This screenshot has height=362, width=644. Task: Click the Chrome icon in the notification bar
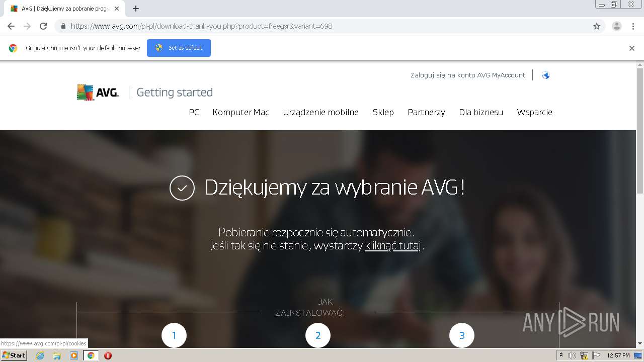pyautogui.click(x=13, y=48)
